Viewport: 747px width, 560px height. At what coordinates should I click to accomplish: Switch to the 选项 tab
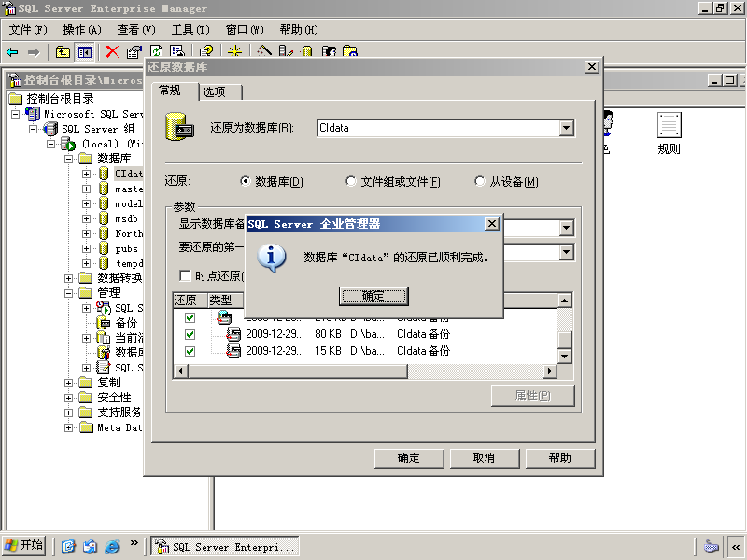coord(220,91)
